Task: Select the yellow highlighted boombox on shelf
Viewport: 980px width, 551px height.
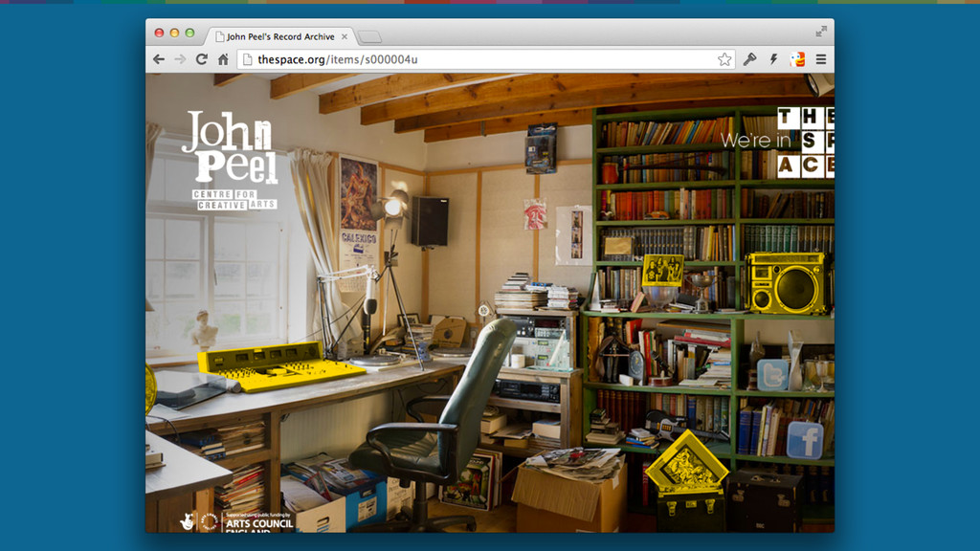Action: (788, 283)
